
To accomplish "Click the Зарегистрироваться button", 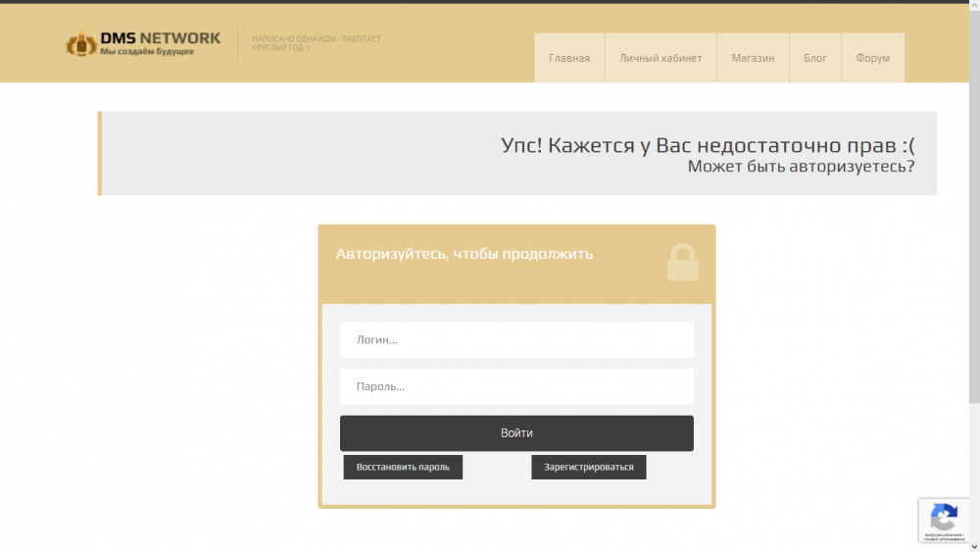I will 589,468.
